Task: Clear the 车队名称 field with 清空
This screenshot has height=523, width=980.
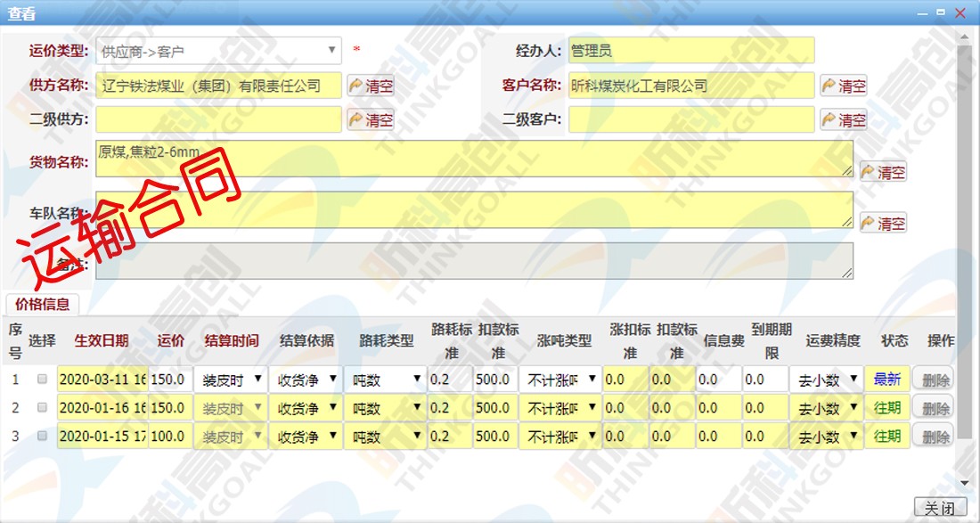Action: tap(883, 223)
